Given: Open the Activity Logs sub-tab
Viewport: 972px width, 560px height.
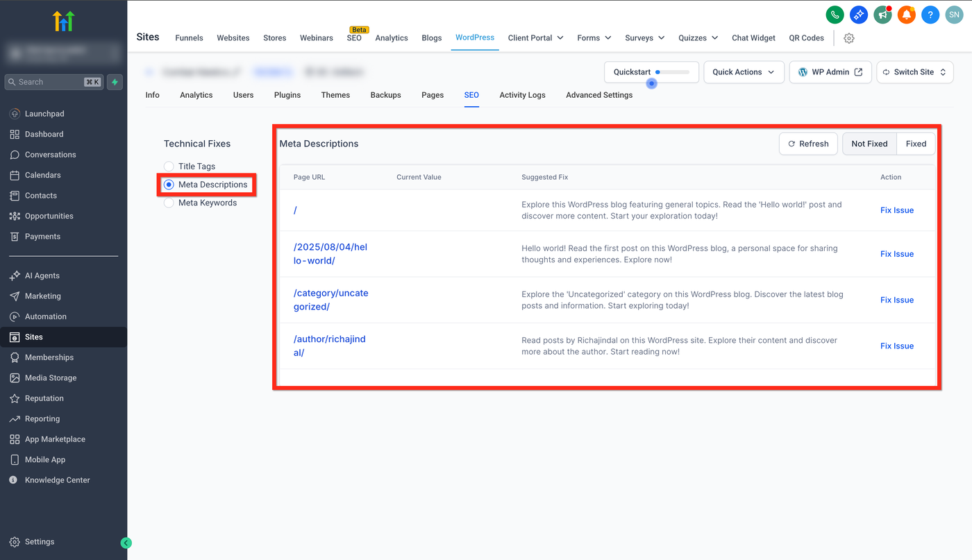Looking at the screenshot, I should click(523, 95).
